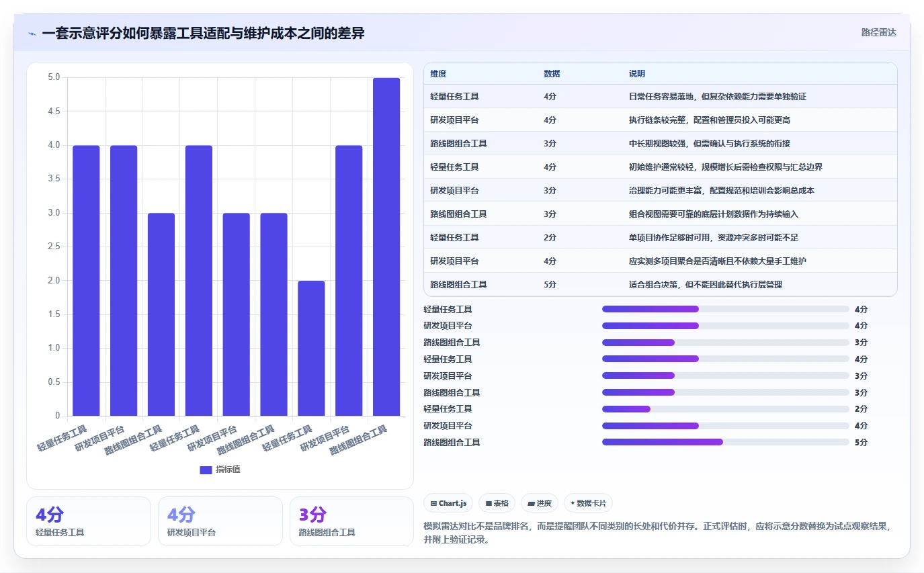Click the shortest chart bar at 2.0
Viewport: 924px width, 573px height.
(311, 348)
